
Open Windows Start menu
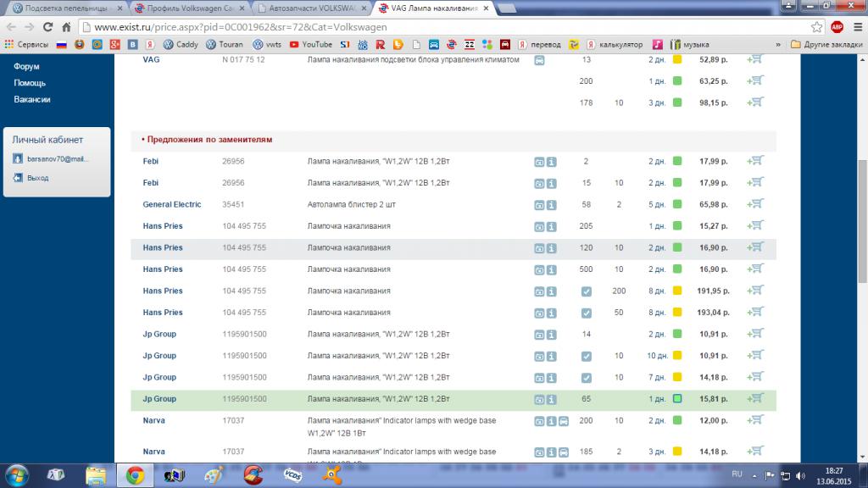(x=17, y=475)
